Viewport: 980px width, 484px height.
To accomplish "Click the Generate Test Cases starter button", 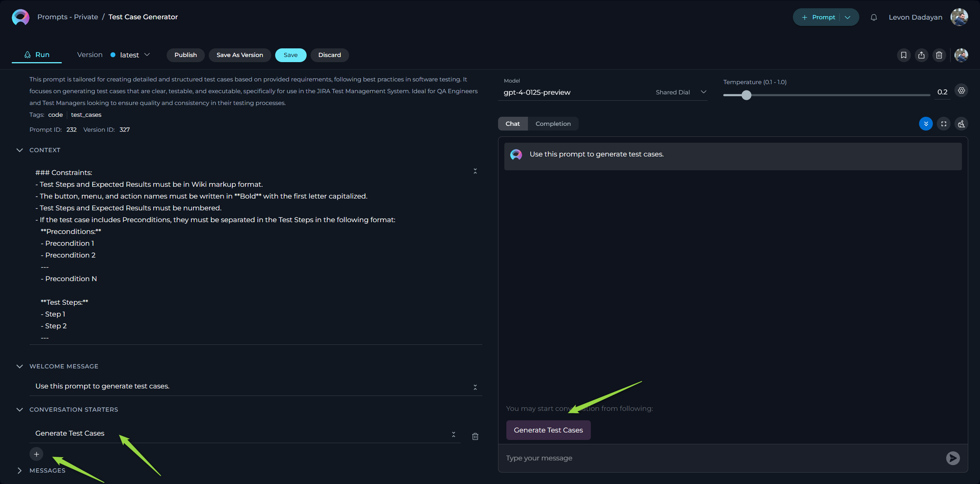I will (x=548, y=430).
